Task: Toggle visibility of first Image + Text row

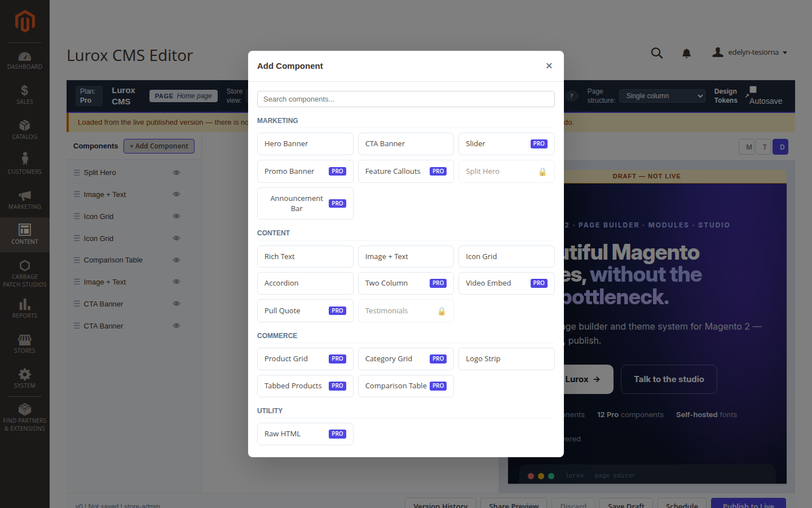Action: [176, 194]
